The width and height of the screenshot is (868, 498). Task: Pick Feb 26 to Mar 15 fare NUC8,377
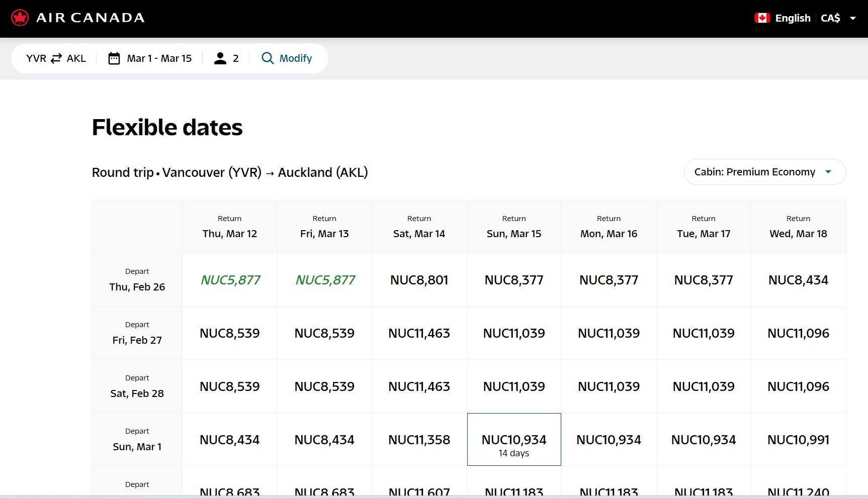[x=514, y=280]
